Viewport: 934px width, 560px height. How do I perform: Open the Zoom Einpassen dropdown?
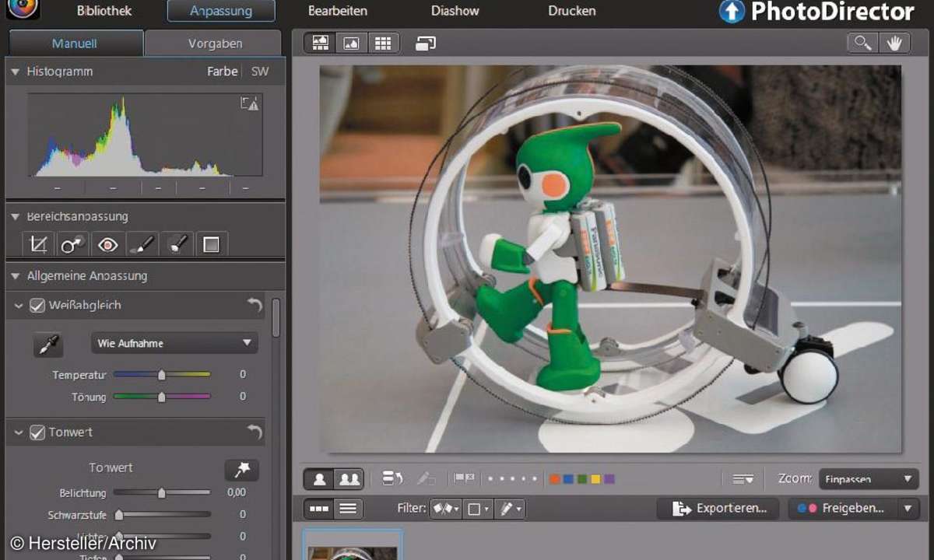[869, 479]
